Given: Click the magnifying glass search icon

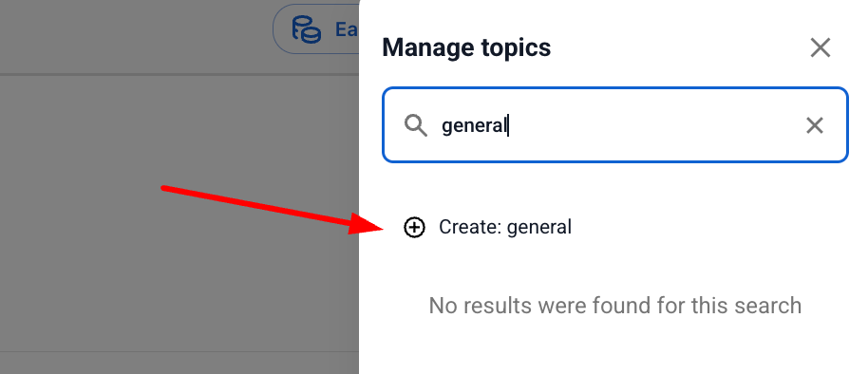Looking at the screenshot, I should 415,125.
